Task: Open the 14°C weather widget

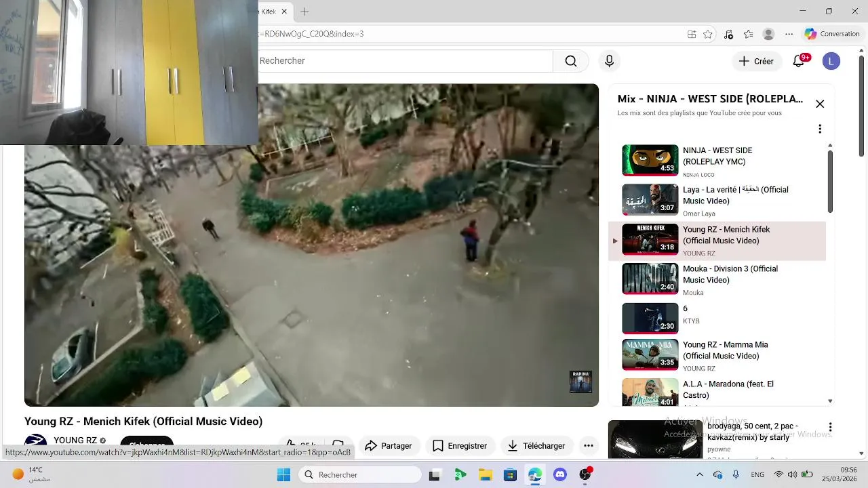Action: click(x=30, y=474)
